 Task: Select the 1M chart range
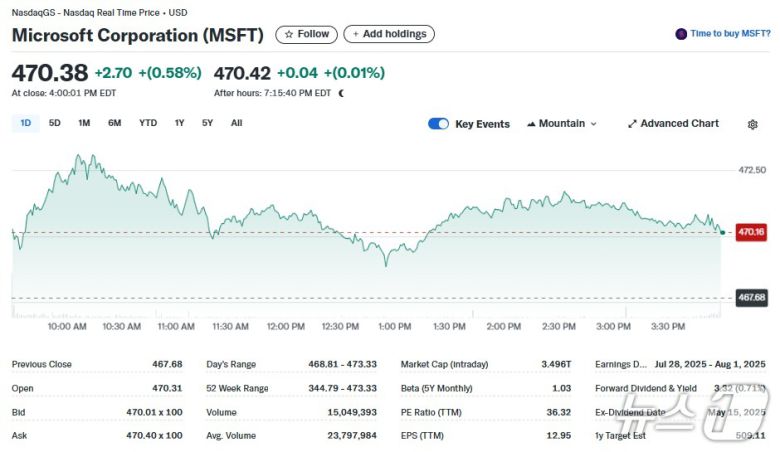[84, 123]
